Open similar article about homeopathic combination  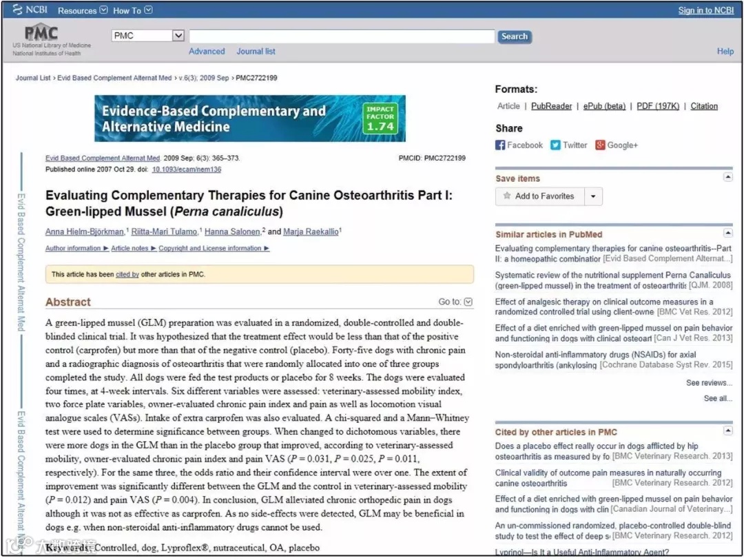point(613,253)
